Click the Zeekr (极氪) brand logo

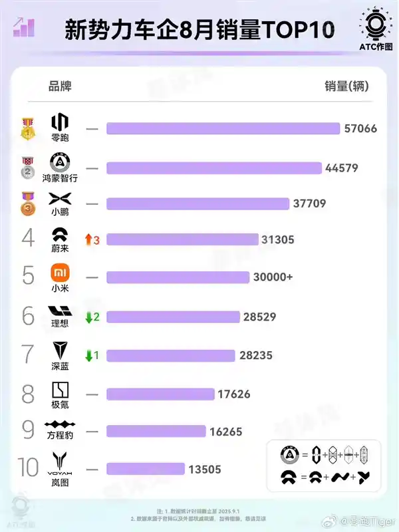pyautogui.click(x=60, y=389)
